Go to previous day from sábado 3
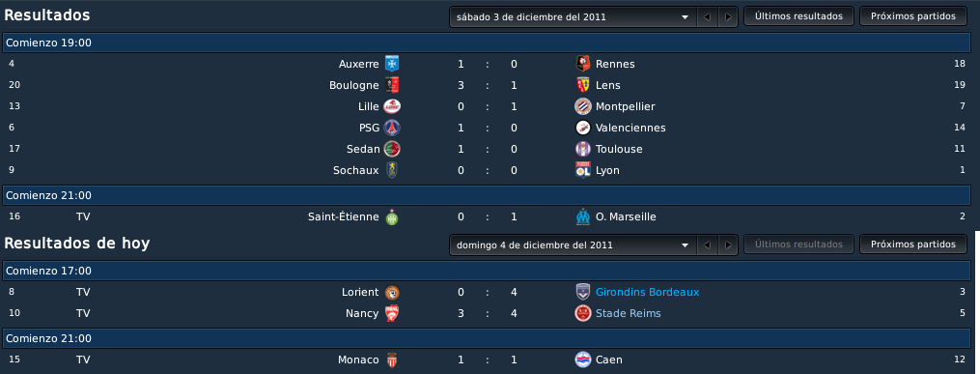 pos(707,16)
